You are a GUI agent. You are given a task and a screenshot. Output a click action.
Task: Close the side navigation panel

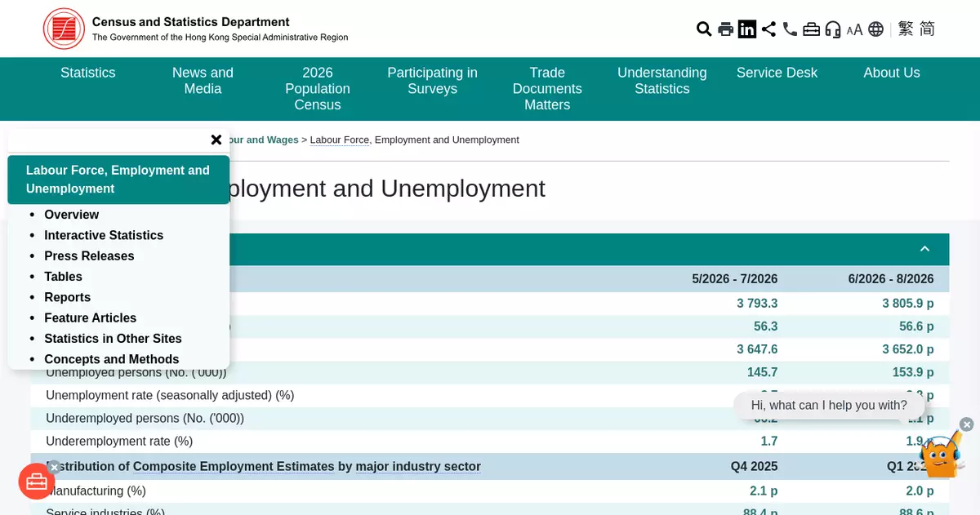[x=216, y=140]
